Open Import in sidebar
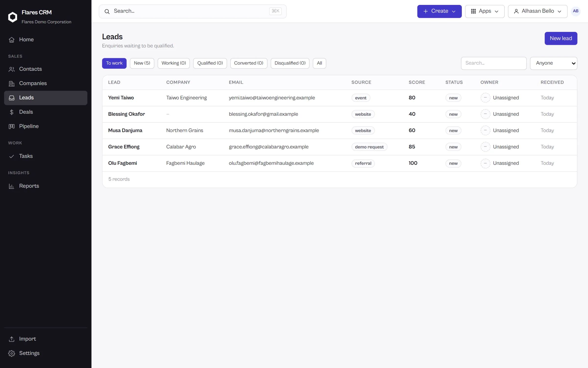The image size is (588, 368). pos(46,339)
